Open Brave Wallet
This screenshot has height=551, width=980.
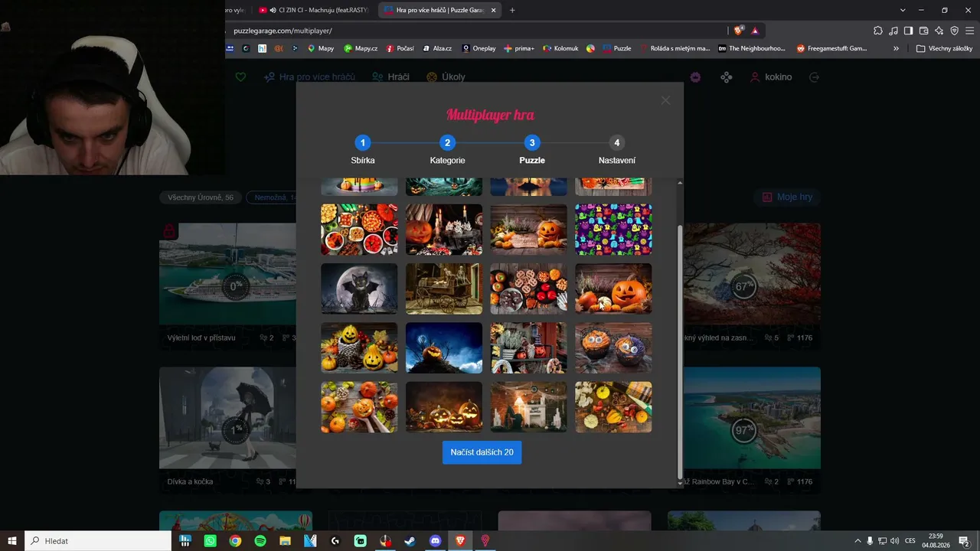click(x=923, y=31)
